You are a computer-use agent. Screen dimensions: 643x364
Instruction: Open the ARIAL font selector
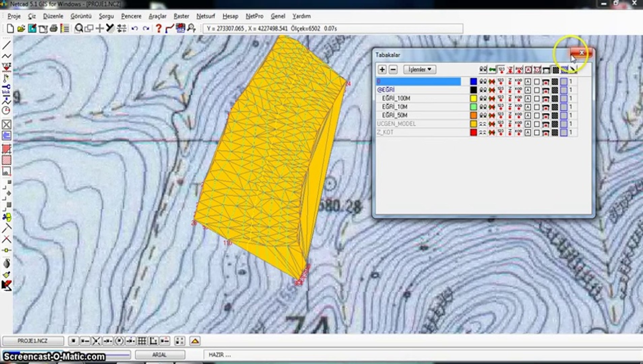[160, 355]
